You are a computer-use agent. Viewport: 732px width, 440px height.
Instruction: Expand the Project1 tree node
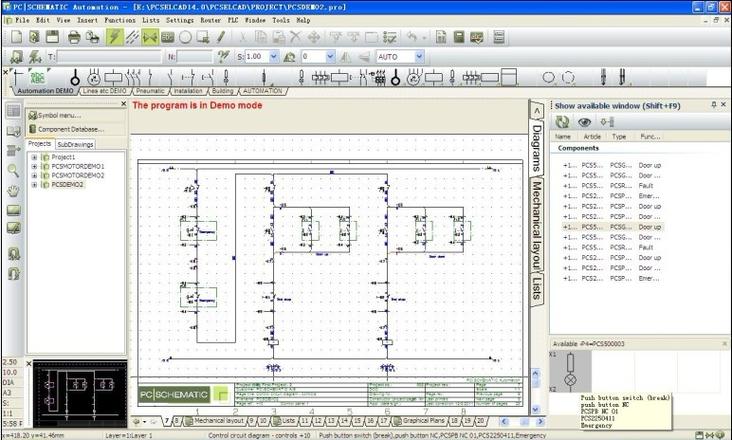click(34, 157)
